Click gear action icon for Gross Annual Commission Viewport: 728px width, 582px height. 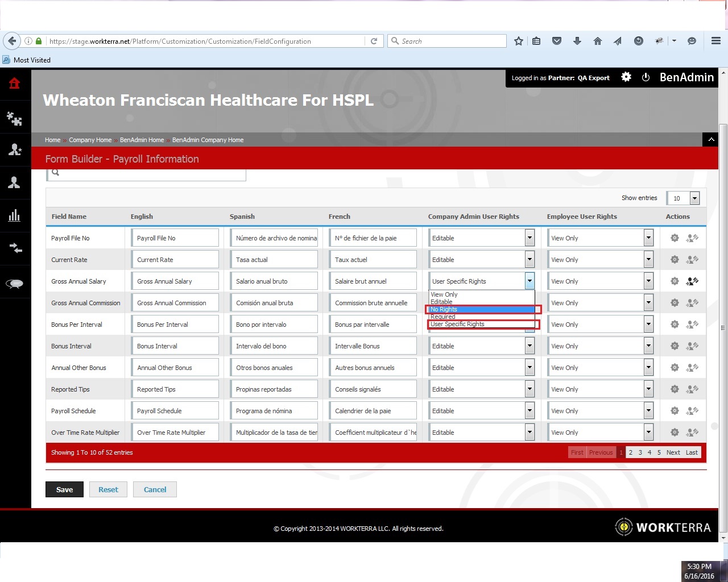click(675, 303)
